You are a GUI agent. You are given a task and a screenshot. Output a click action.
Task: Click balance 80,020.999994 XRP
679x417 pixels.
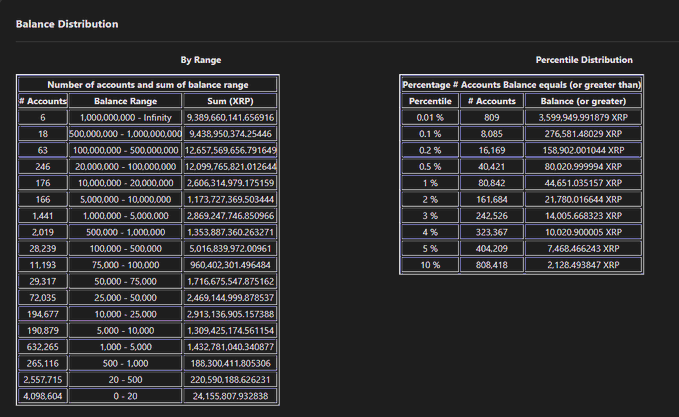[x=583, y=167]
